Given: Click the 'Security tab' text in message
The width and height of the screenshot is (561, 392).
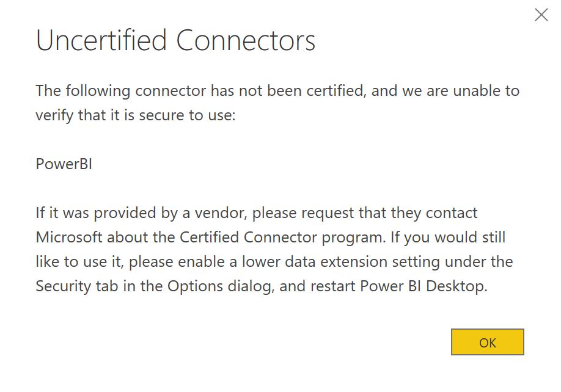Looking at the screenshot, I should point(77,286).
